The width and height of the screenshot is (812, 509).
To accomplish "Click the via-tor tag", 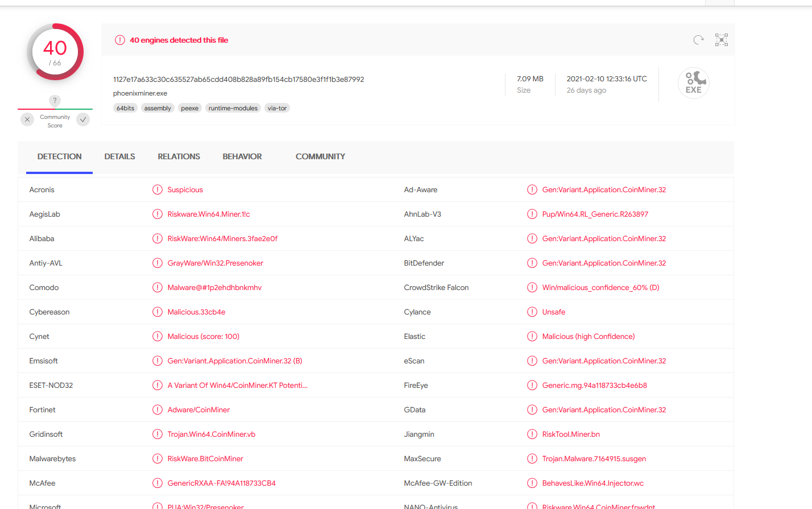I will pyautogui.click(x=277, y=108).
